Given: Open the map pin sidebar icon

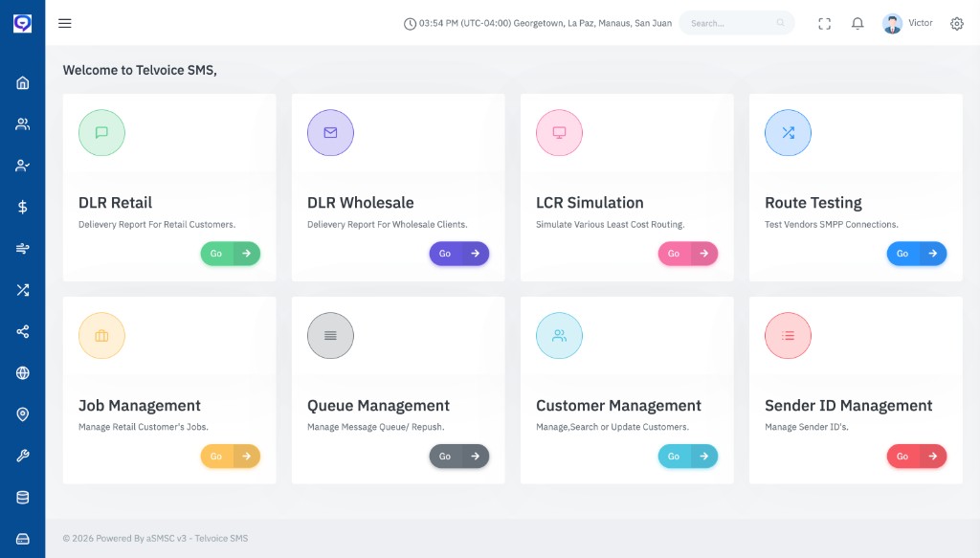Looking at the screenshot, I should [x=23, y=414].
